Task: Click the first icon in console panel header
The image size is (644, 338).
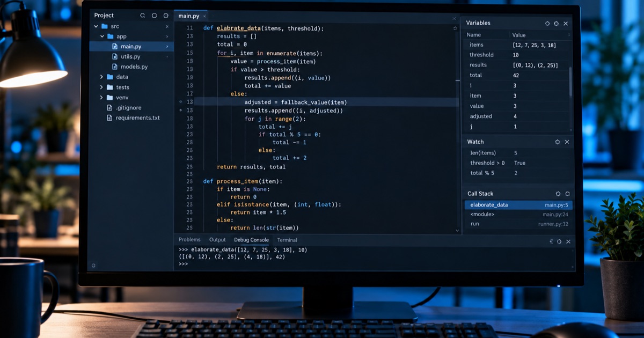Action: [551, 242]
